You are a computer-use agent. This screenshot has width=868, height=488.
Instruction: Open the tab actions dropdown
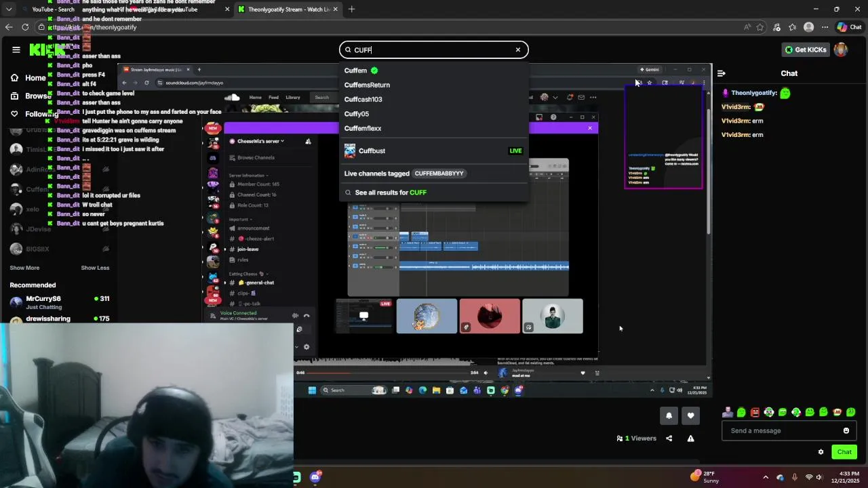(9, 9)
